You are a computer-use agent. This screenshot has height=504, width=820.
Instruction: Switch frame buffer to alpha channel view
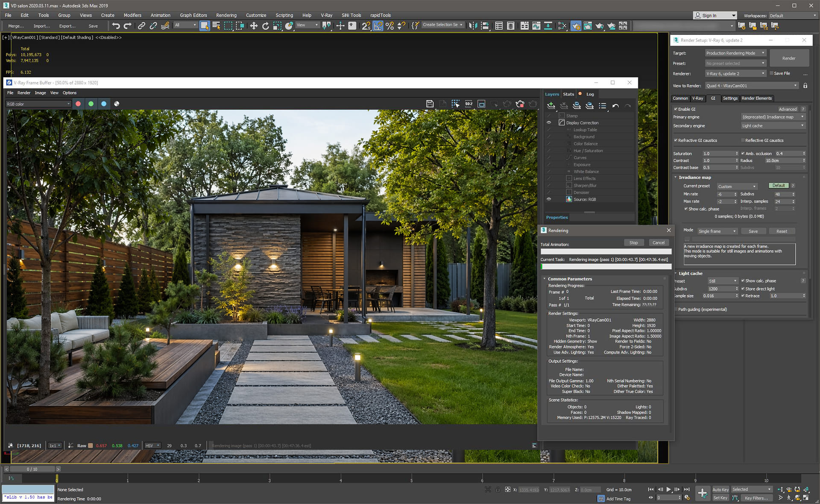117,104
